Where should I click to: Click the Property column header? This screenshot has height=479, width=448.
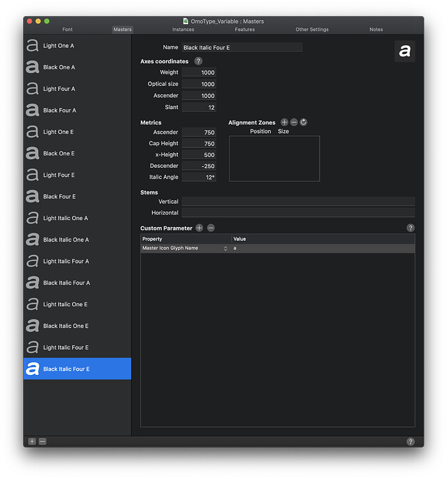click(186, 239)
